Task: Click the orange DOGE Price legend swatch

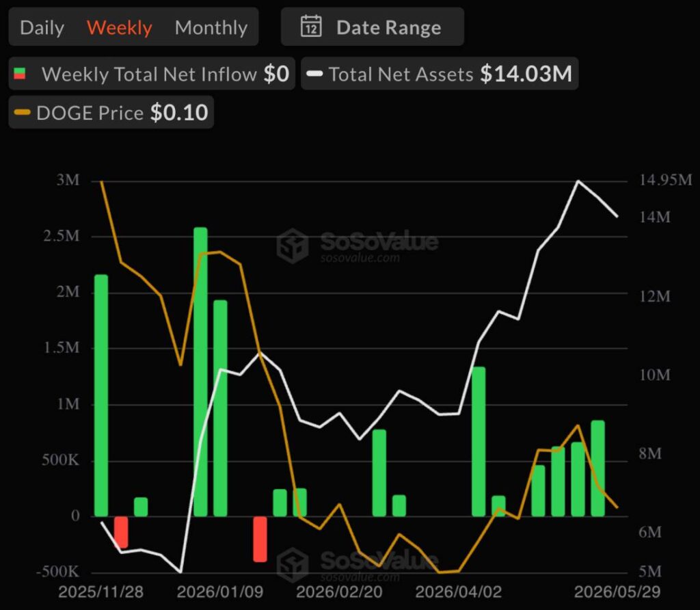Action: tap(23, 113)
